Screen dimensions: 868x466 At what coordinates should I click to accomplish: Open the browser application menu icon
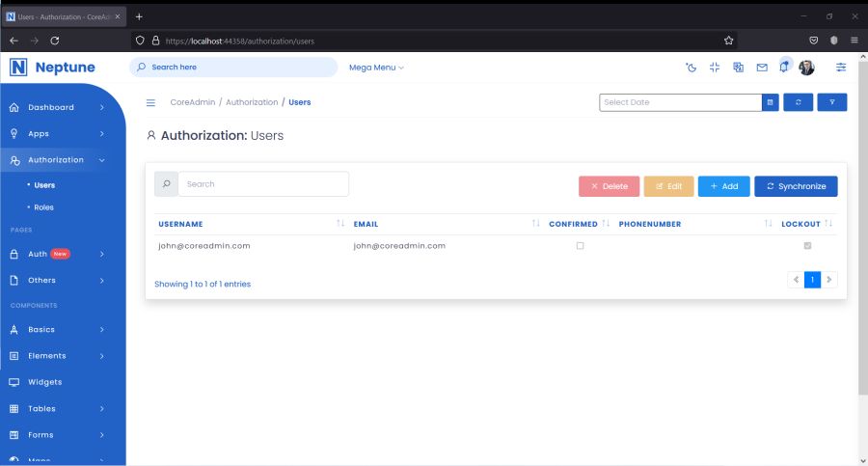click(x=854, y=41)
